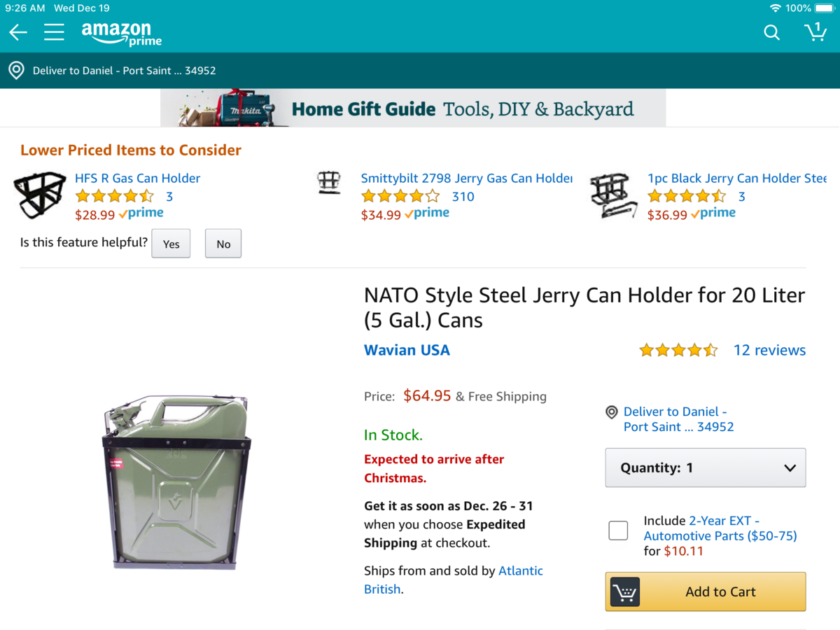Tap the Smittybilt 2798 holder thumbnail
The image size is (840, 630).
(329, 183)
